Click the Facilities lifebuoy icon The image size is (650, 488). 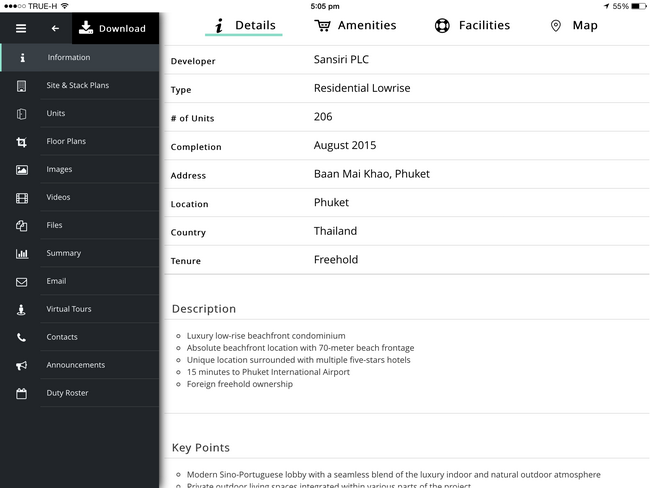442,26
